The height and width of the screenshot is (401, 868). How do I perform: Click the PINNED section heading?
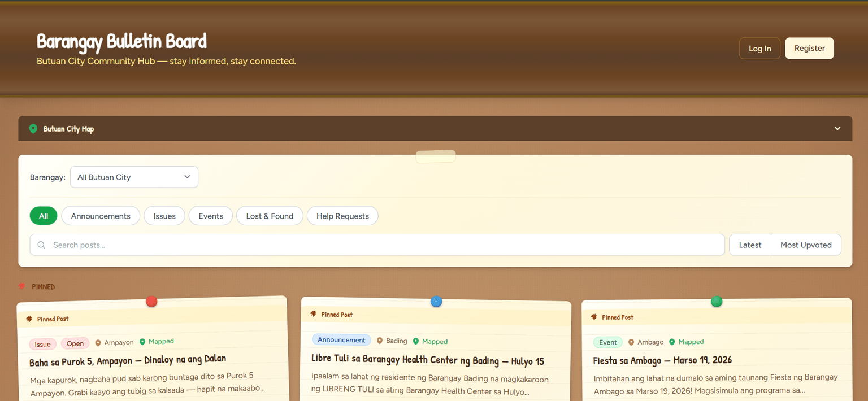coord(44,287)
